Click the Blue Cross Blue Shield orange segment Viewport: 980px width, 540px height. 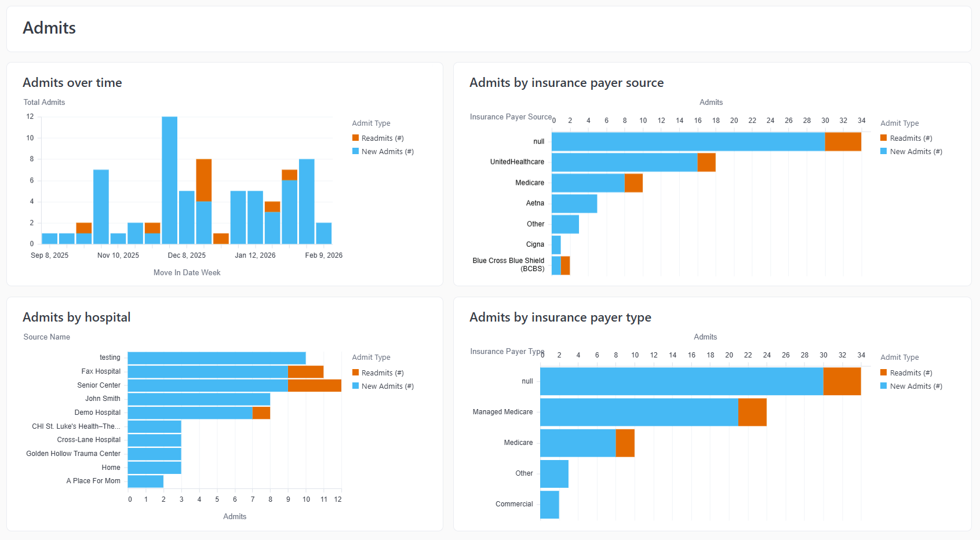(x=566, y=265)
